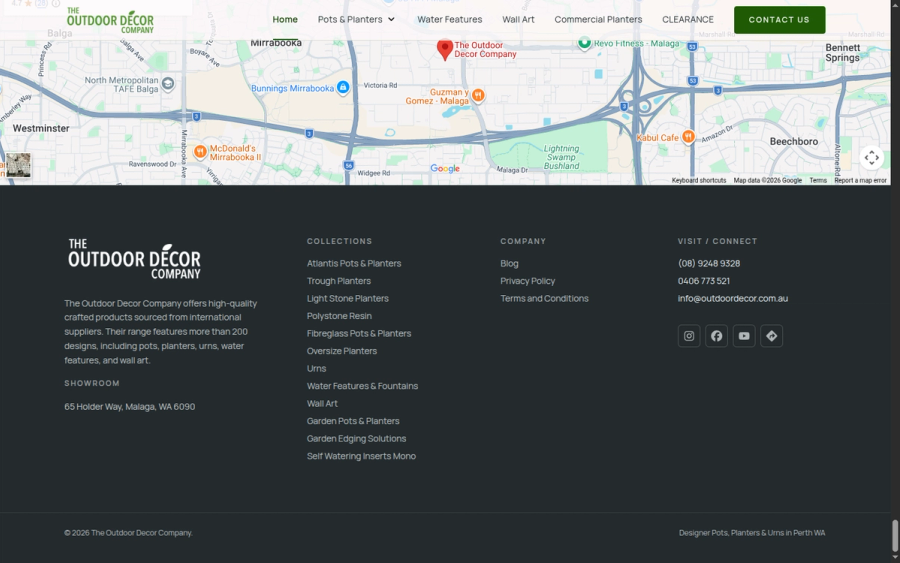The image size is (900, 563).
Task: Open the Atlantis Pots & Planters link
Action: click(354, 263)
